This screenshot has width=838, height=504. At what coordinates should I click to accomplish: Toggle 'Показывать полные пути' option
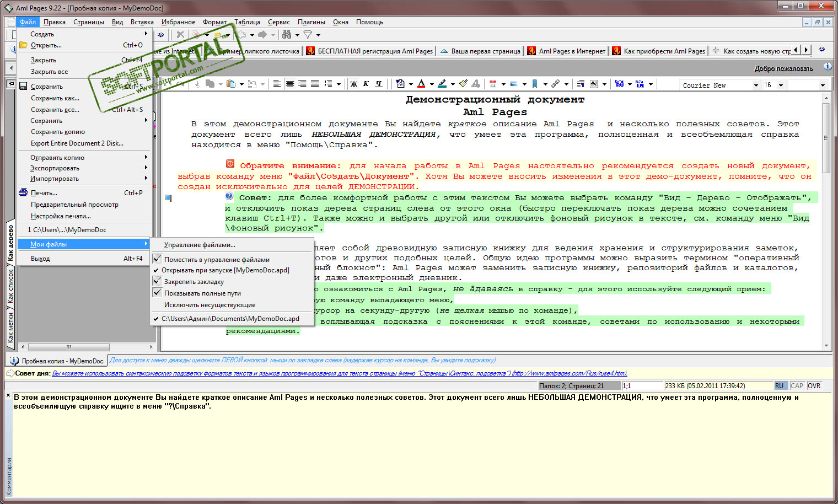[x=232, y=293]
